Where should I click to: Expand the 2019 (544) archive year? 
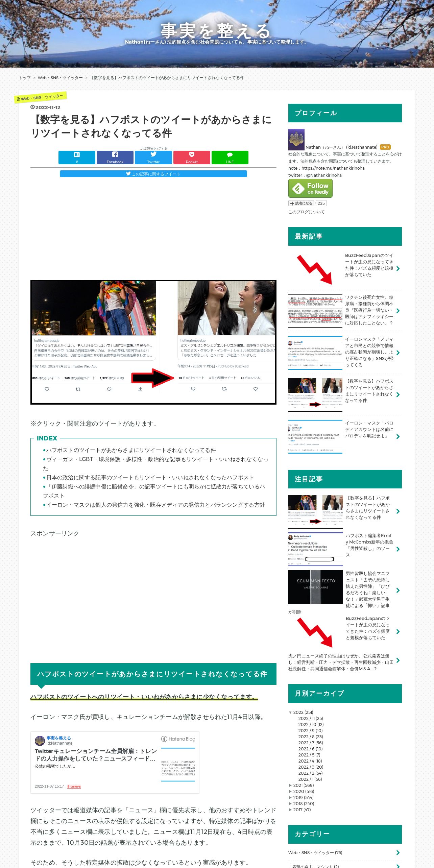(290, 798)
